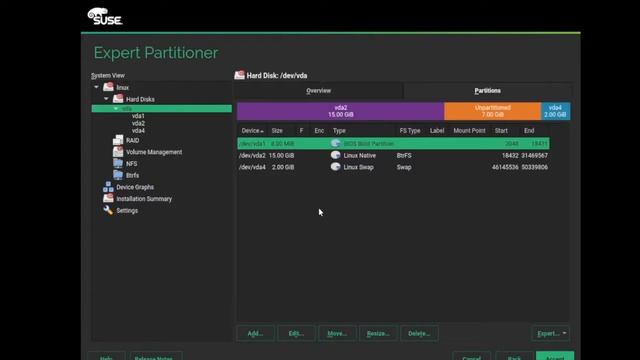Click the Edit... button
The height and width of the screenshot is (360, 640).
click(x=296, y=333)
